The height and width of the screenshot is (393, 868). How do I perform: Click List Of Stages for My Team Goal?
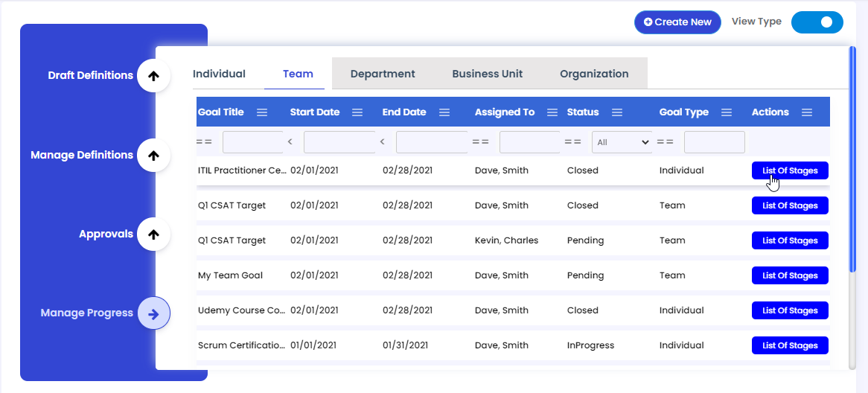pos(790,275)
